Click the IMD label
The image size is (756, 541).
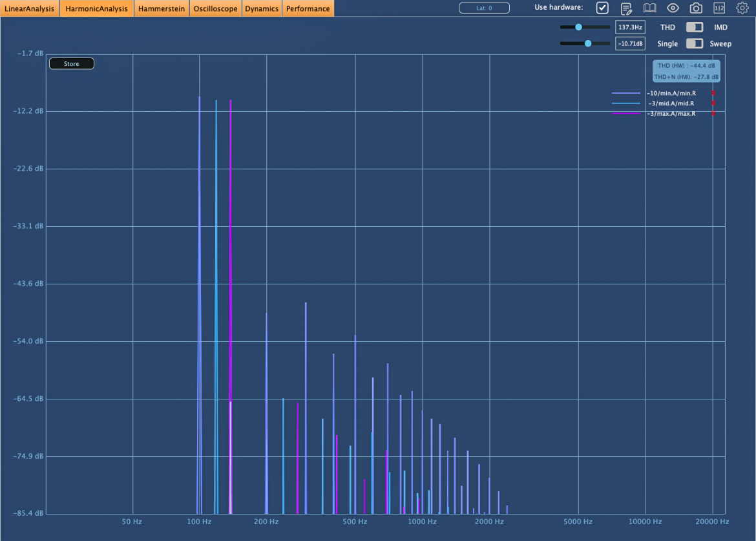720,28
